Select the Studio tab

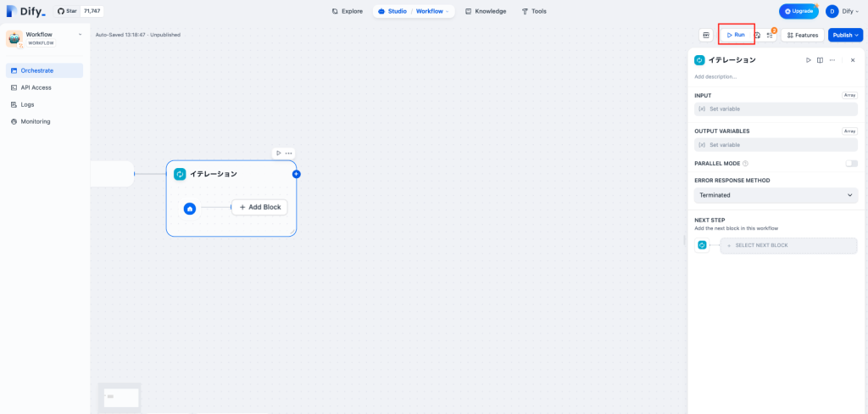tap(392, 11)
